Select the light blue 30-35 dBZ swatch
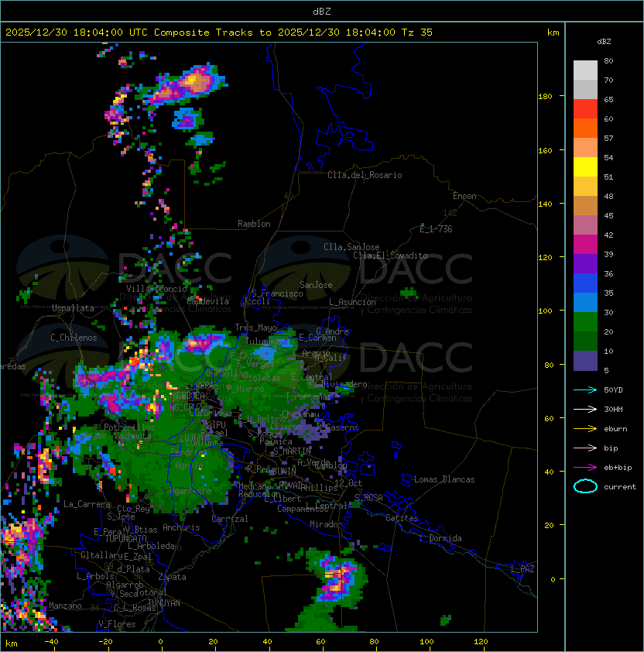This screenshot has width=644, height=652. (x=585, y=303)
